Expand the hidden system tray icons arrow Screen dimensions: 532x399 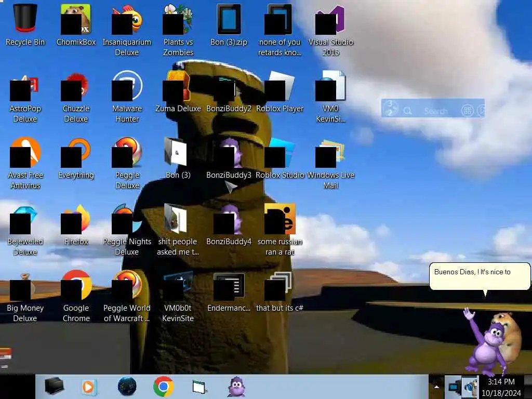pyautogui.click(x=436, y=387)
